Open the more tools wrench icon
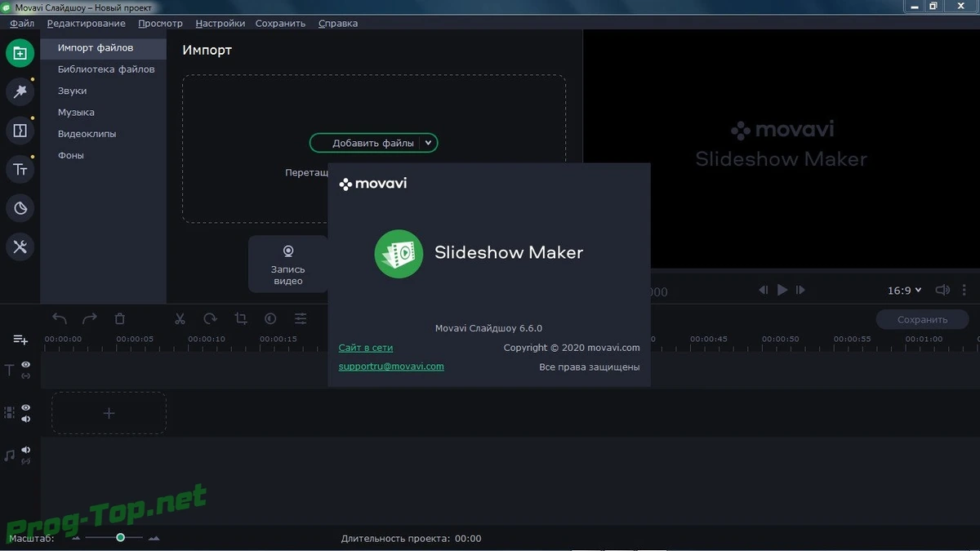Screen dimensions: 980x551 (20, 247)
